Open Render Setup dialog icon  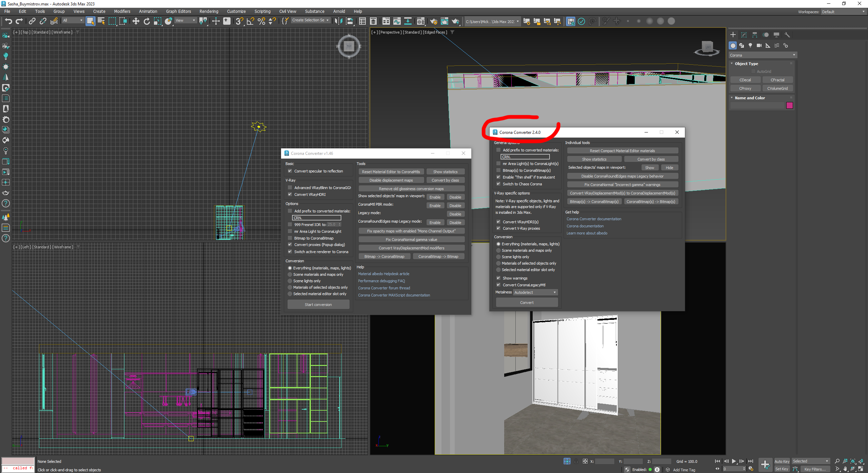pyautogui.click(x=433, y=21)
